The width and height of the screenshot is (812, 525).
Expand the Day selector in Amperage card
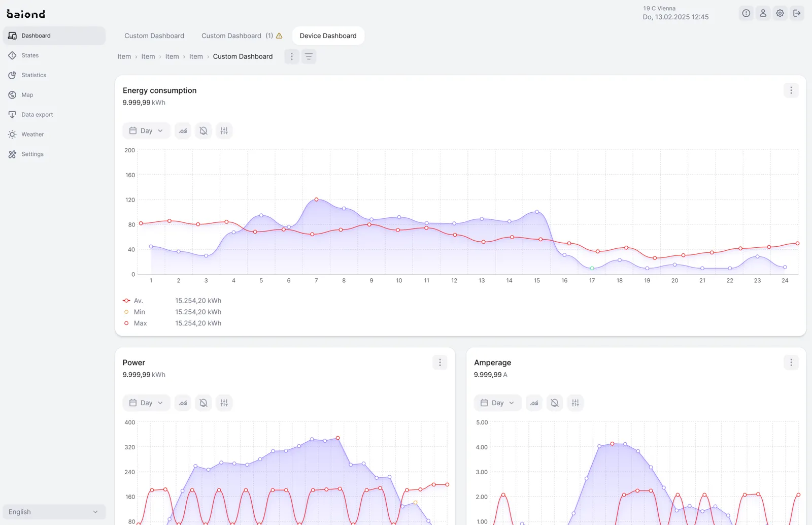click(497, 403)
